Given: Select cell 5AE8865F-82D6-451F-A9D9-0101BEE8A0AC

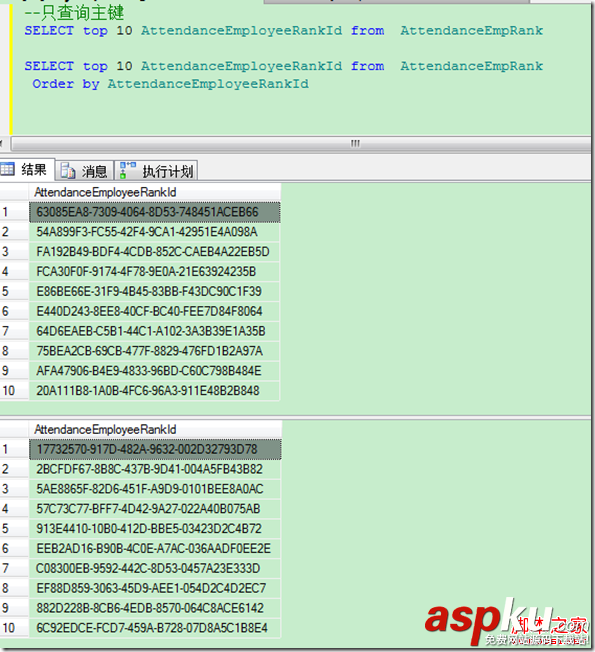Looking at the screenshot, I should pos(155,489).
